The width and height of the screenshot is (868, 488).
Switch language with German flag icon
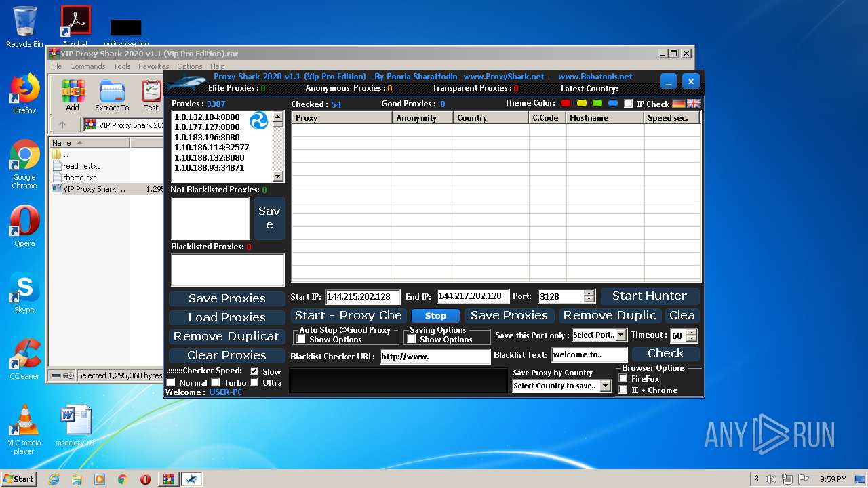pos(679,104)
